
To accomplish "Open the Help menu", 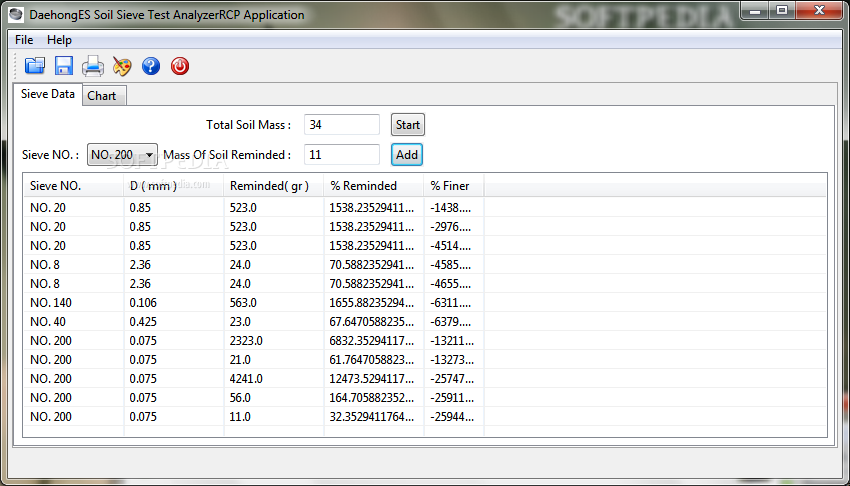I will point(59,40).
